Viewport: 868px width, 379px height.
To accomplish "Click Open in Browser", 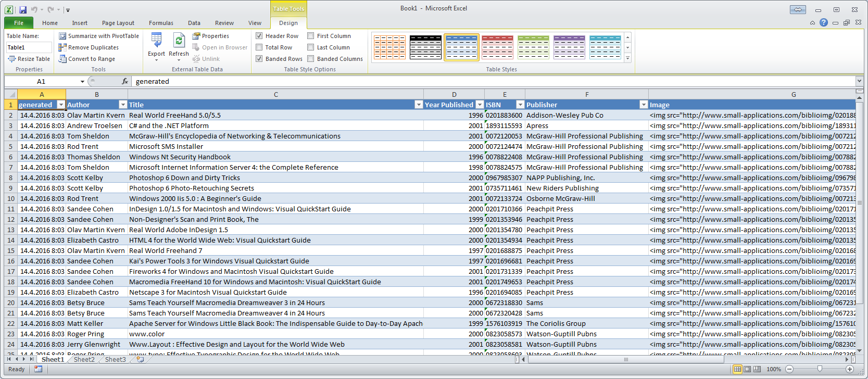I will click(x=220, y=47).
